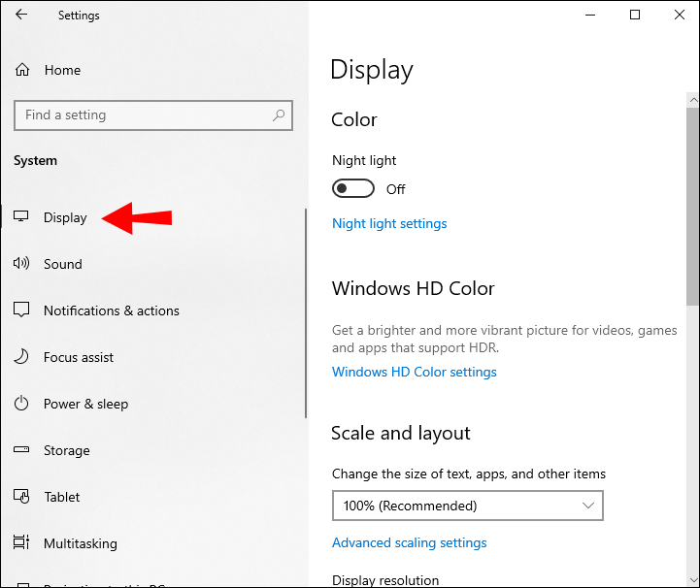Image resolution: width=700 pixels, height=588 pixels.
Task: Select Focus assist category
Action: coord(79,357)
